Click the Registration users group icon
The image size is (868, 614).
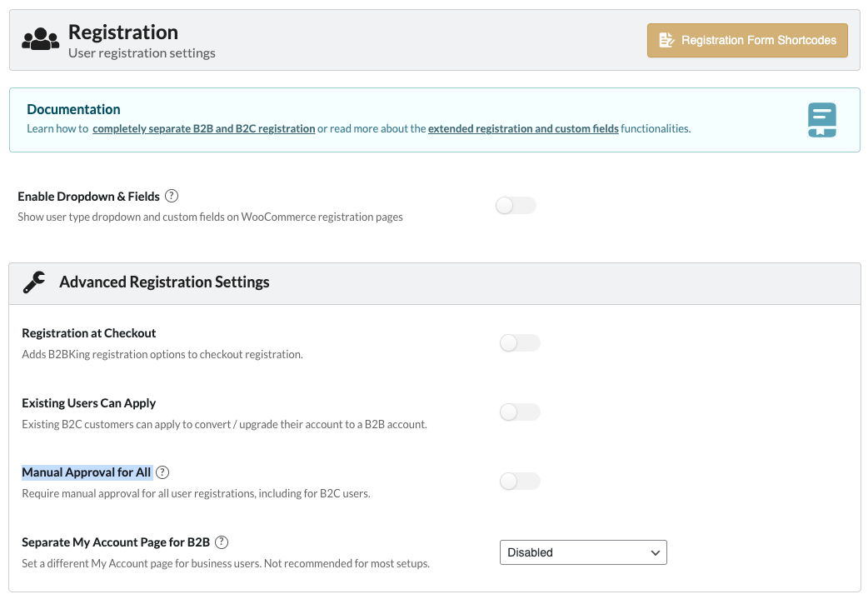tap(40, 40)
